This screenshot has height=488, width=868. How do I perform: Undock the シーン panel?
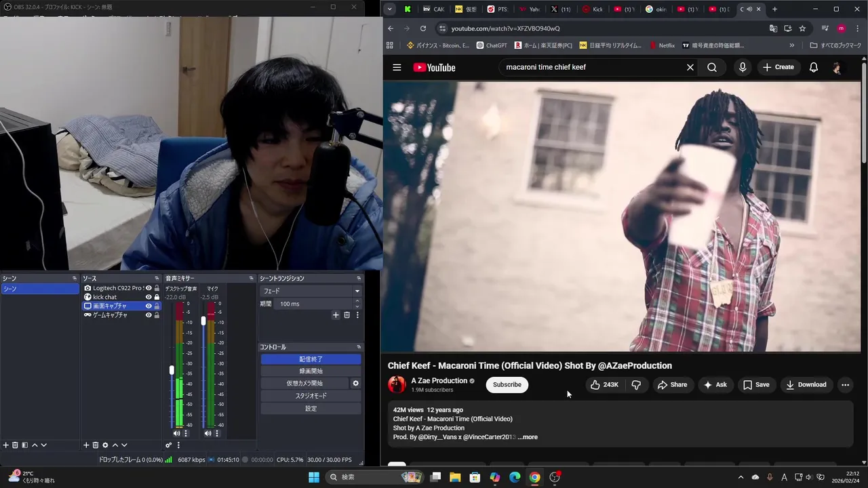tap(75, 279)
